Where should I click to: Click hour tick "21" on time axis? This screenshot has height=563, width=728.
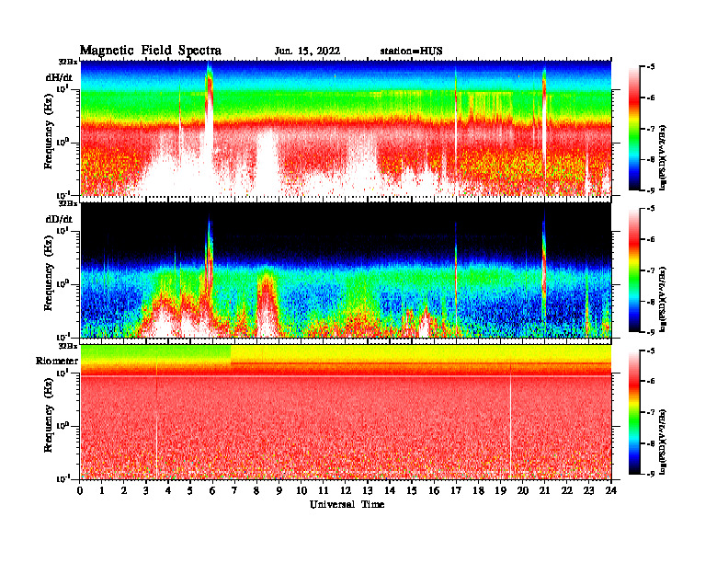click(544, 491)
